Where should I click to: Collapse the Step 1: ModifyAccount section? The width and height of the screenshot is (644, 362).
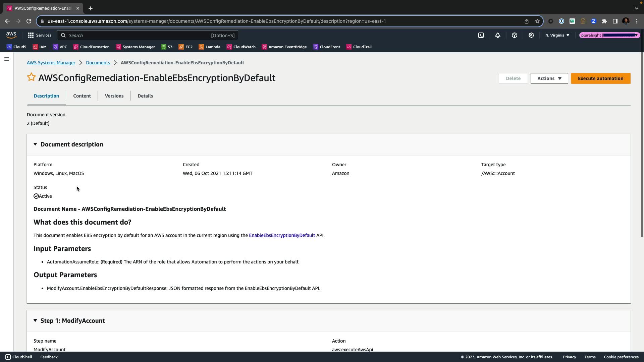pyautogui.click(x=35, y=320)
